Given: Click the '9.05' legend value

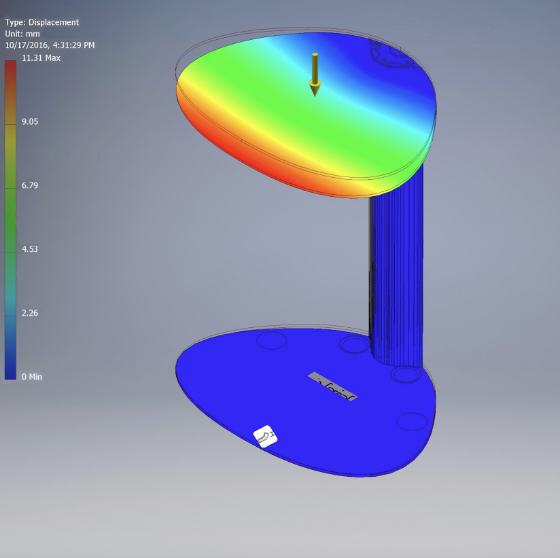Looking at the screenshot, I should (30, 121).
